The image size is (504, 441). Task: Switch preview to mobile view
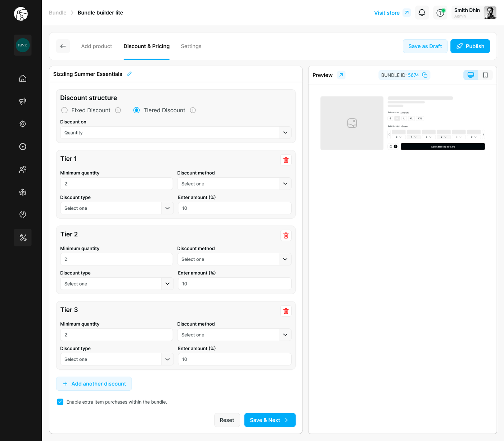tap(485, 75)
